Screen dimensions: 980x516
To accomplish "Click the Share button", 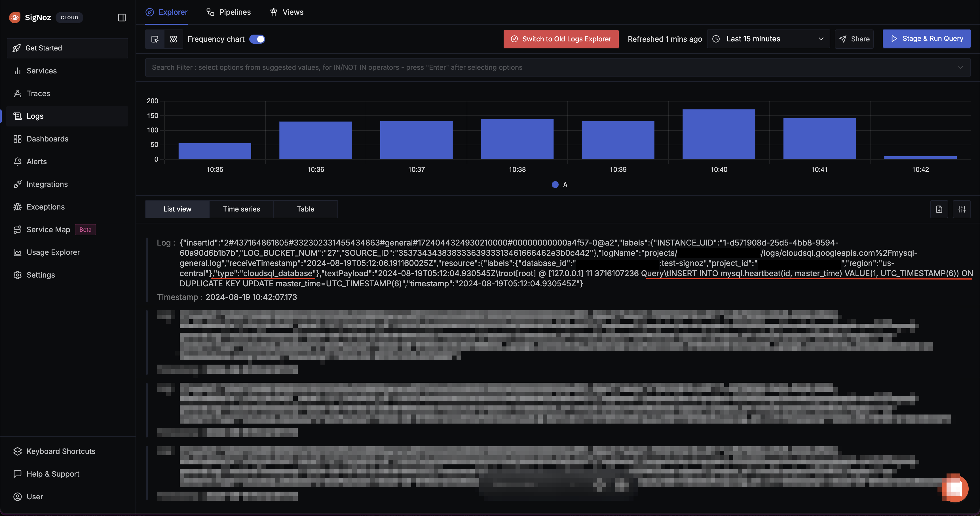I will [854, 39].
